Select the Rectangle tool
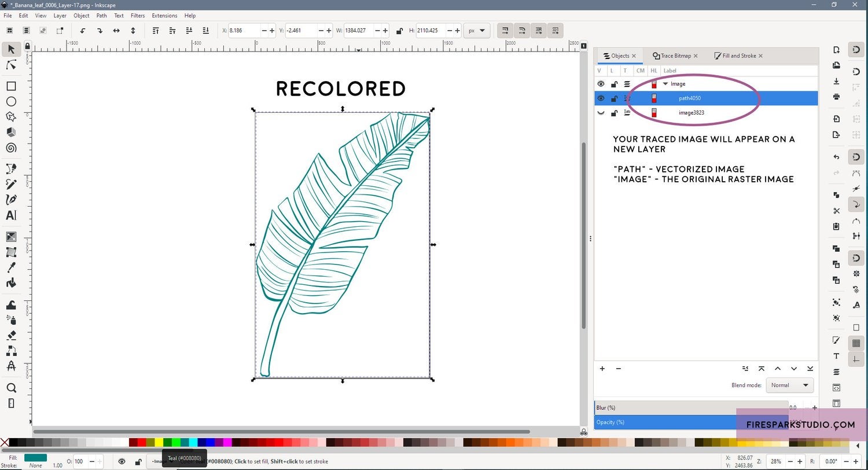This screenshot has width=868, height=470. 11,86
